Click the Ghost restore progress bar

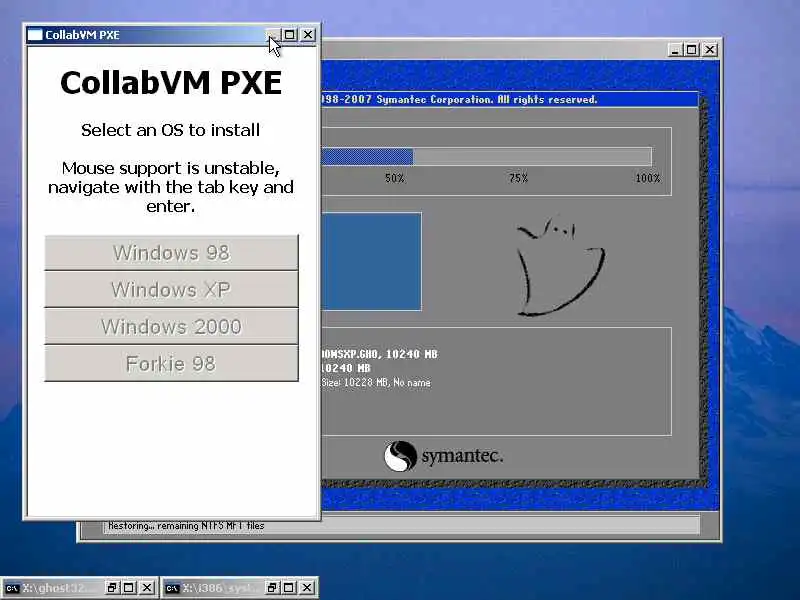[486, 156]
